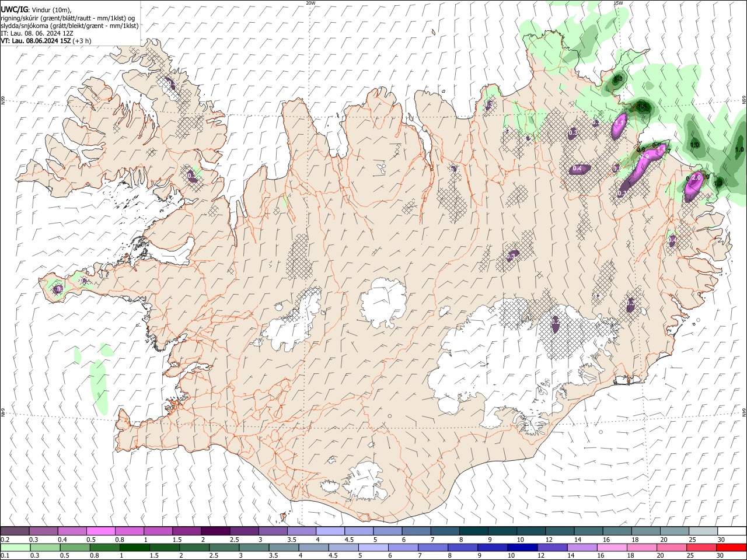Click the purple snow patch on Snæfellsnes peninsula tip
The height and width of the screenshot is (560, 747).
[x=58, y=288]
